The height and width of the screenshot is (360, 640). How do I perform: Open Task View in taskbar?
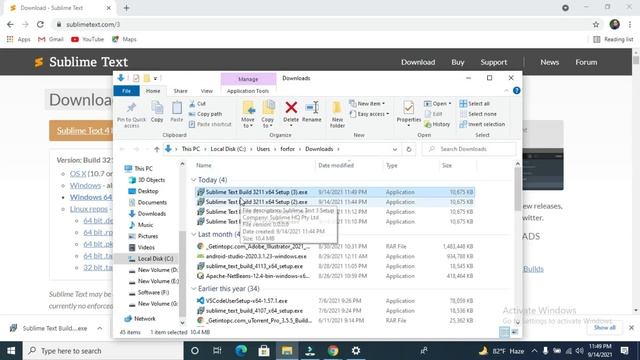(217, 351)
